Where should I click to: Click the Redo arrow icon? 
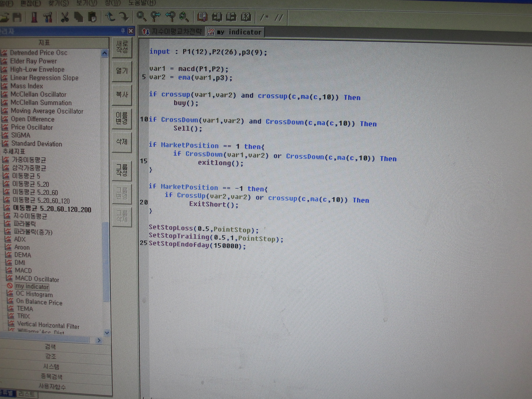click(124, 17)
